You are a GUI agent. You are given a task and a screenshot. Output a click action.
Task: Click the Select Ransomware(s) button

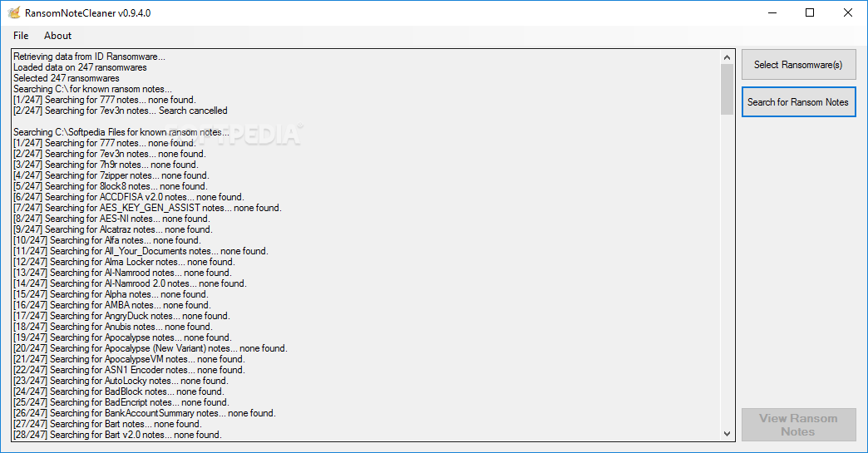(x=798, y=65)
